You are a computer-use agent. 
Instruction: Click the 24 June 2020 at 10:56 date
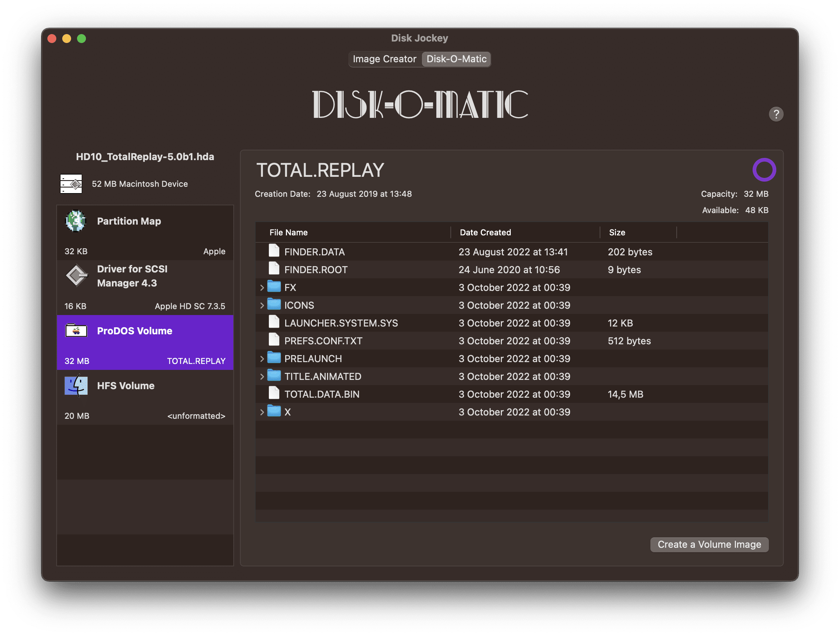pos(509,270)
